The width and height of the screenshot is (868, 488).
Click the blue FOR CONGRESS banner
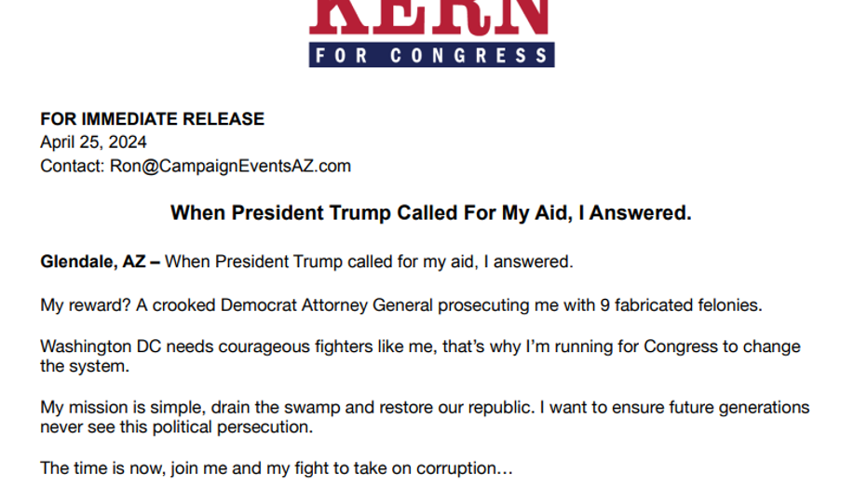[x=431, y=54]
